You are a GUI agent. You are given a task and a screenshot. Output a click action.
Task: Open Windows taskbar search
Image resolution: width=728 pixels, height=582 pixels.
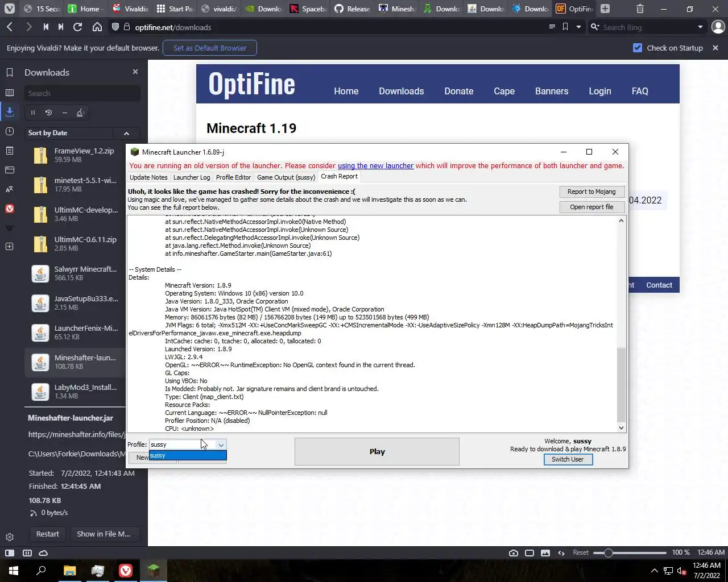(x=41, y=571)
